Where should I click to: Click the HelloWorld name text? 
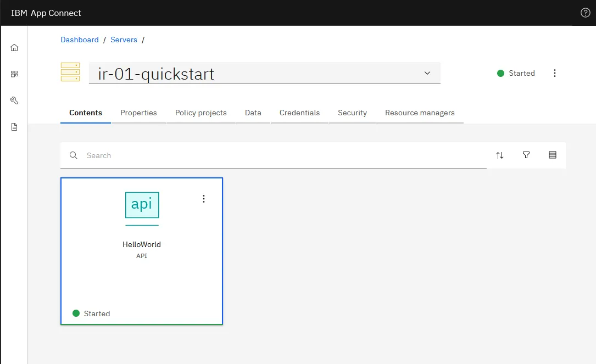(x=141, y=244)
